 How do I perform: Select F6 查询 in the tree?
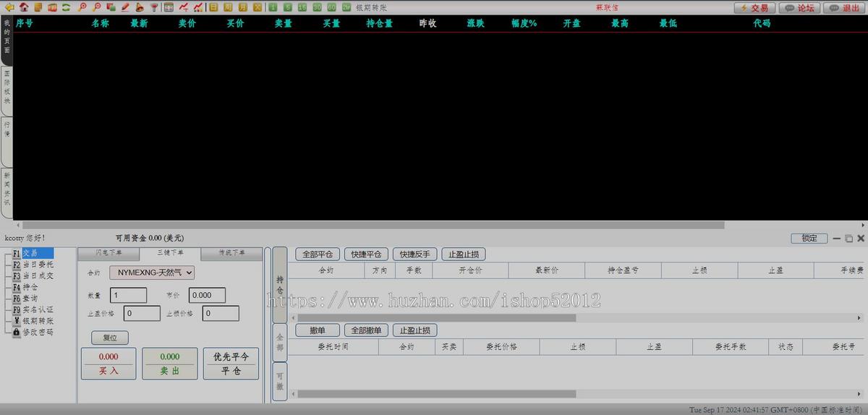coord(25,298)
